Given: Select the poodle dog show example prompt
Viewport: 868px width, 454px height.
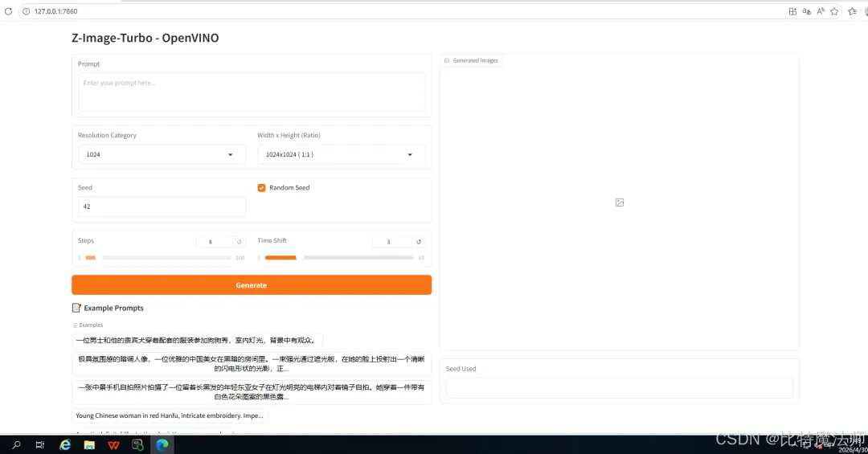Looking at the screenshot, I should (x=197, y=341).
